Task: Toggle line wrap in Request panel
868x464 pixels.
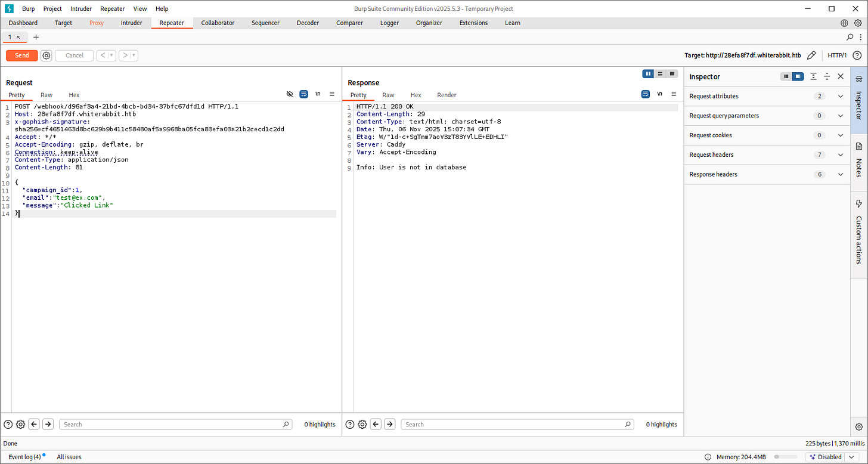Action: pyautogui.click(x=303, y=94)
